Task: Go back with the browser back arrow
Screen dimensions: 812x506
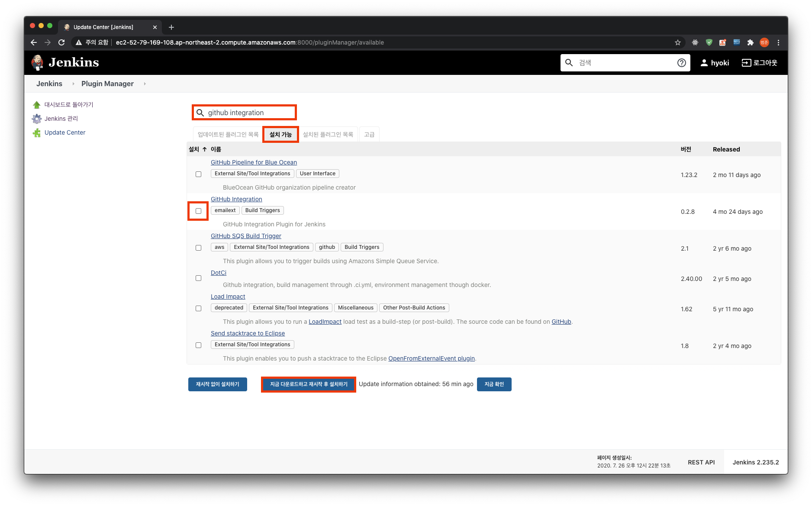Action: 34,42
